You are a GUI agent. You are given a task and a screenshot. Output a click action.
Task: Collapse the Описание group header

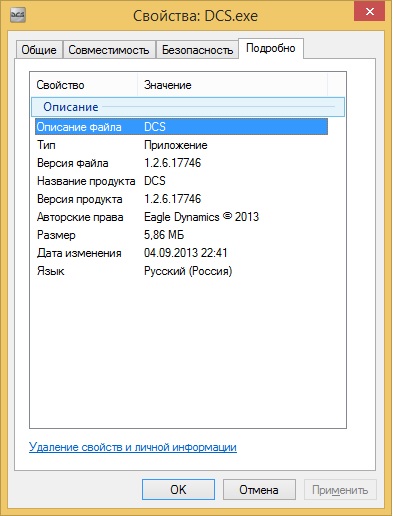[x=188, y=107]
